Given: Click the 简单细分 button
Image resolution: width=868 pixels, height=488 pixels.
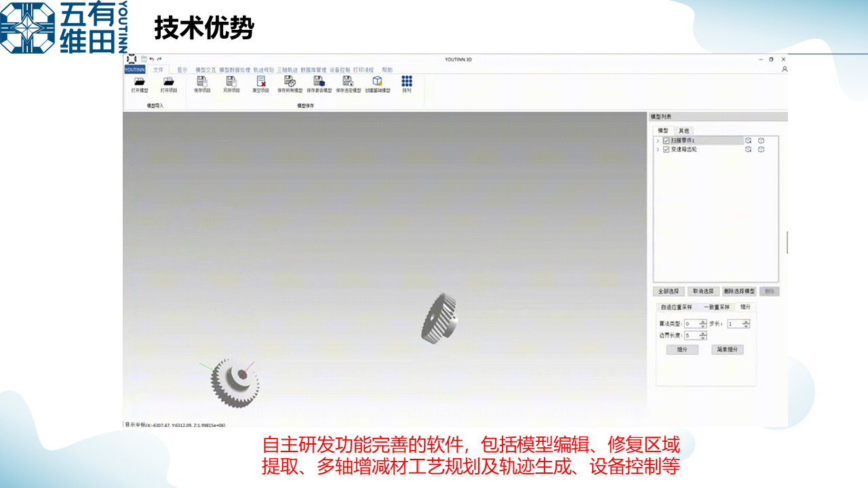Looking at the screenshot, I should coord(728,350).
